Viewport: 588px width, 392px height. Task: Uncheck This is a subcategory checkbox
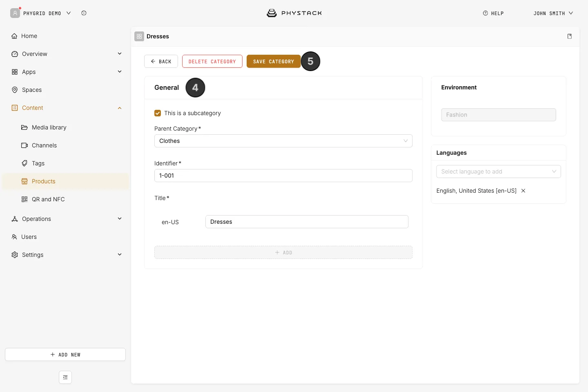(158, 113)
